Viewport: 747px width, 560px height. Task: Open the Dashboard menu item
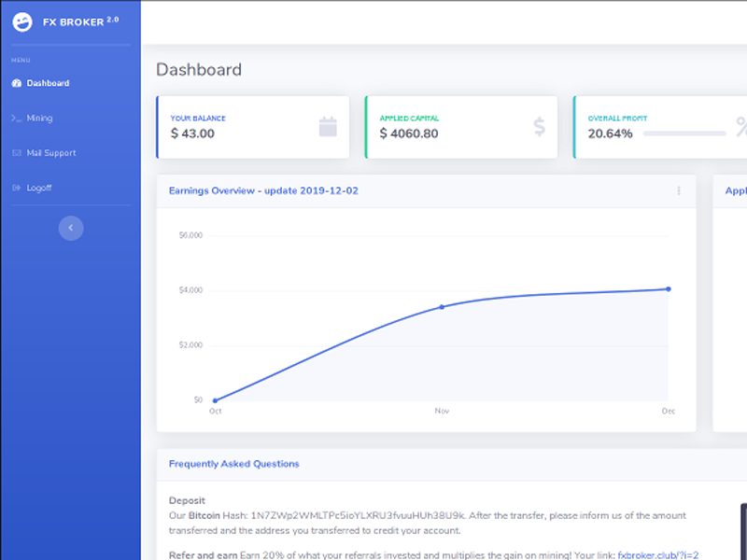click(x=48, y=83)
